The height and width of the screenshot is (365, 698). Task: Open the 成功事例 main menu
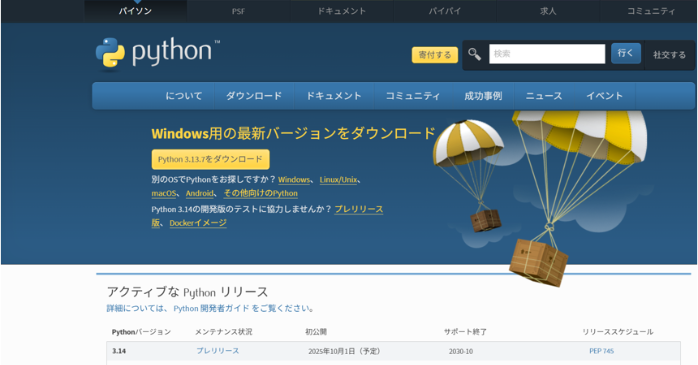pyautogui.click(x=483, y=96)
